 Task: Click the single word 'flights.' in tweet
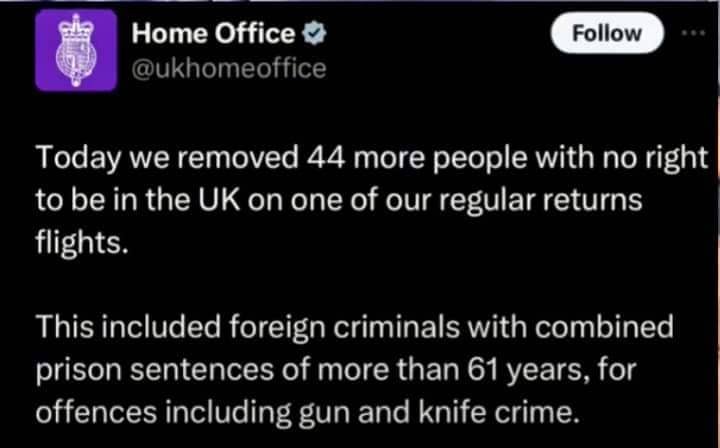coord(82,243)
